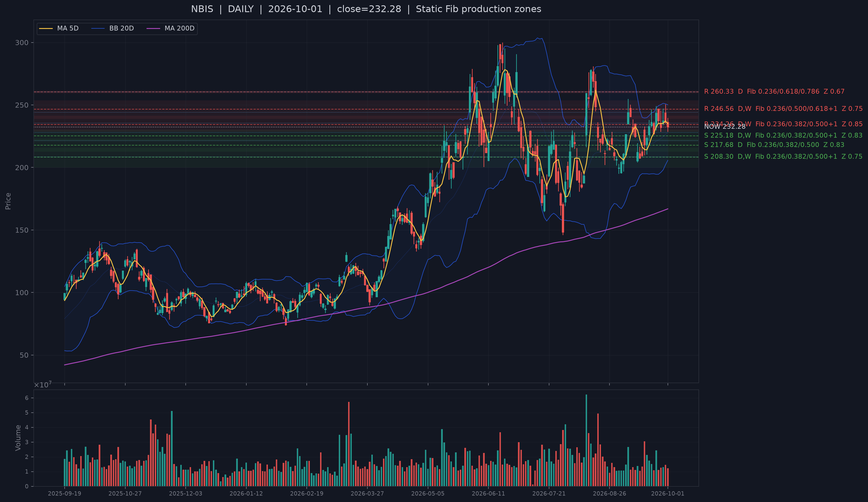Click the Volume axis label

[18, 438]
